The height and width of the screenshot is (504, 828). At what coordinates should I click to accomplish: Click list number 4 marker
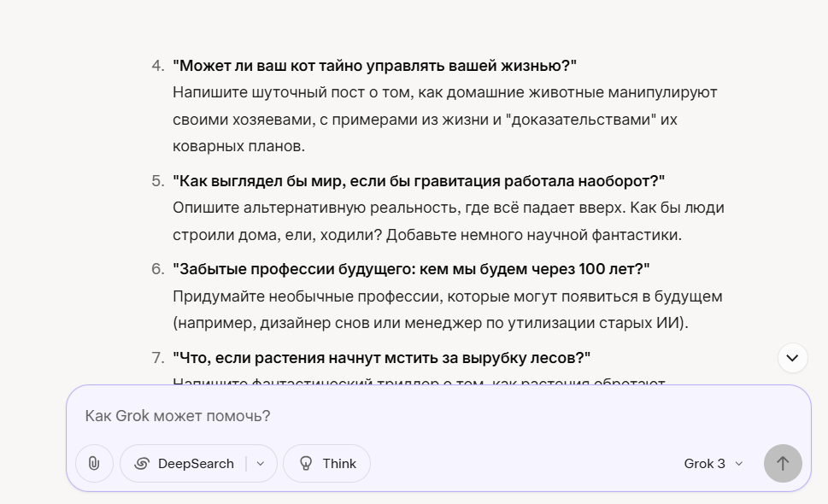[x=158, y=66]
